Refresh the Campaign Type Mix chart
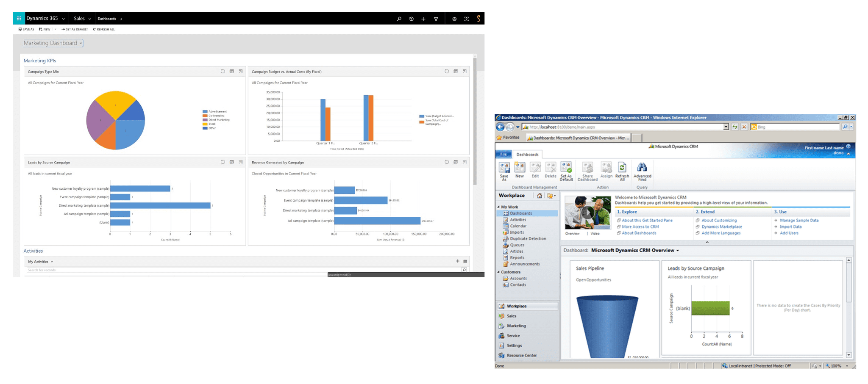Viewport: 868px width, 384px height. [223, 72]
